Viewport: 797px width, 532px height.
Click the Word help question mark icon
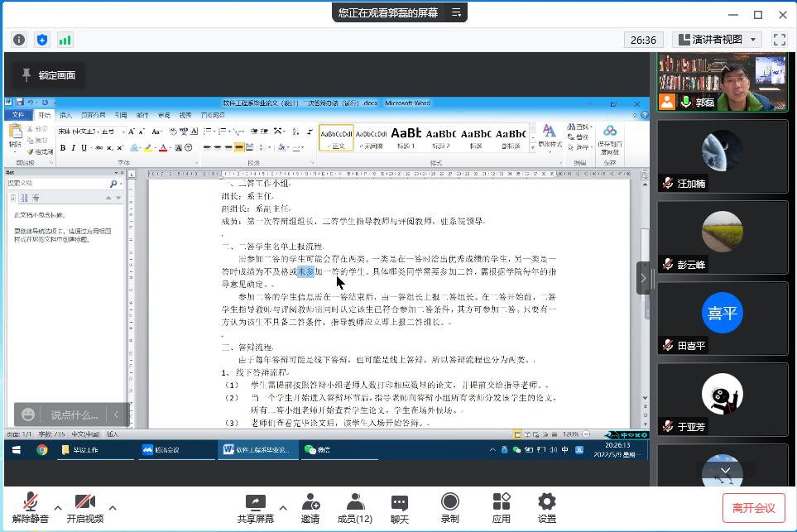[645, 115]
